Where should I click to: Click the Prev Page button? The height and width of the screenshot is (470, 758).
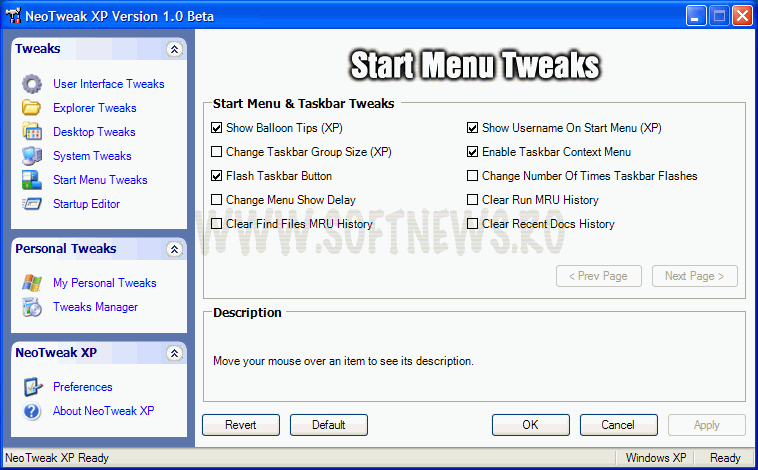[598, 276]
